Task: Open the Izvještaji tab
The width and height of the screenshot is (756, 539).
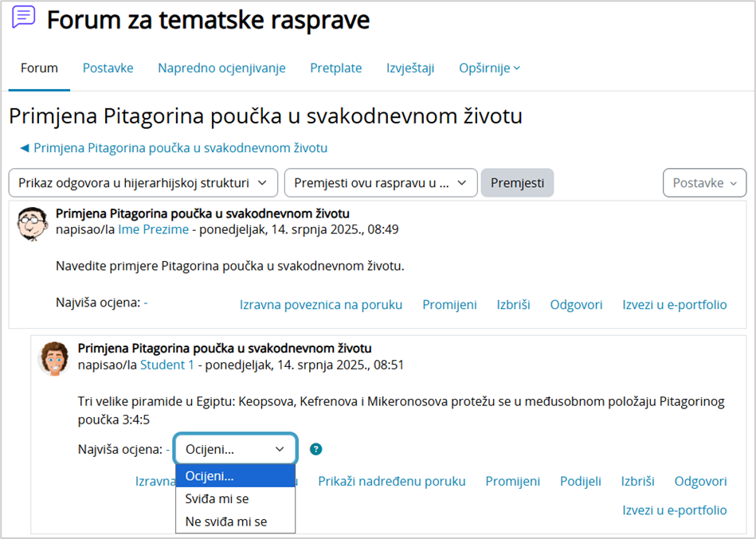Action: click(409, 68)
